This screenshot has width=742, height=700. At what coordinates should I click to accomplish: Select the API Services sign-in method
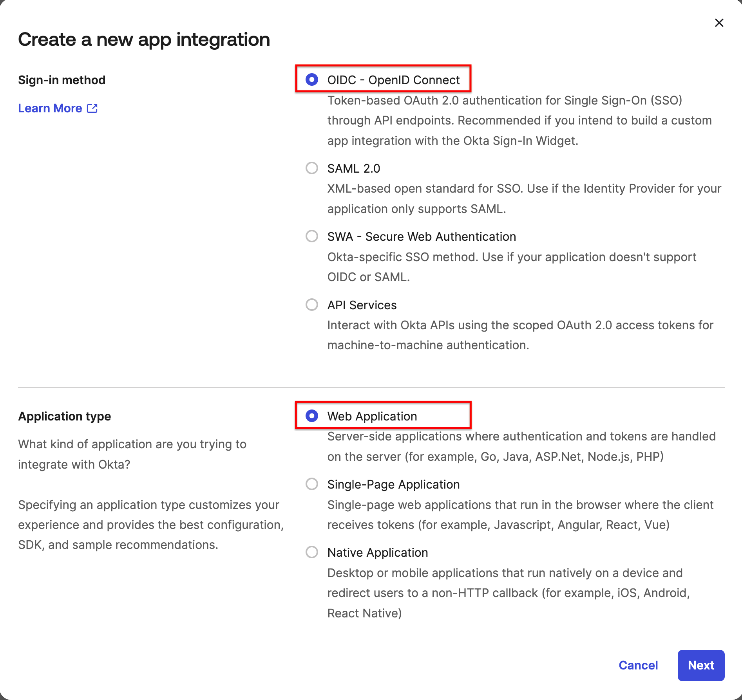click(311, 305)
